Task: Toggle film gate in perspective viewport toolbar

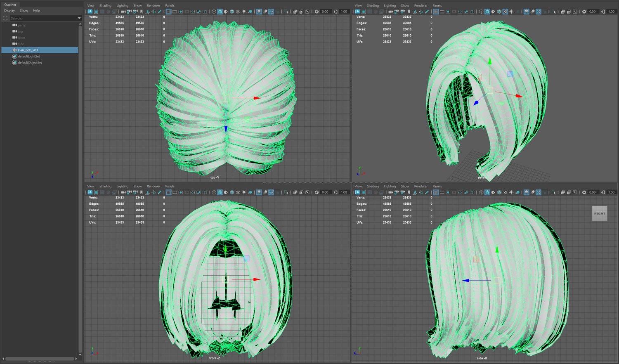Action: pyautogui.click(x=442, y=12)
